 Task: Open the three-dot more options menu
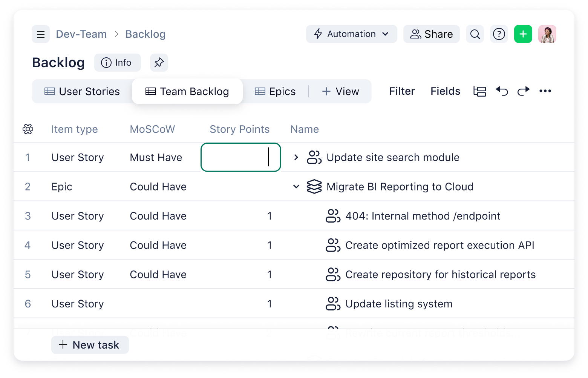[x=545, y=91]
